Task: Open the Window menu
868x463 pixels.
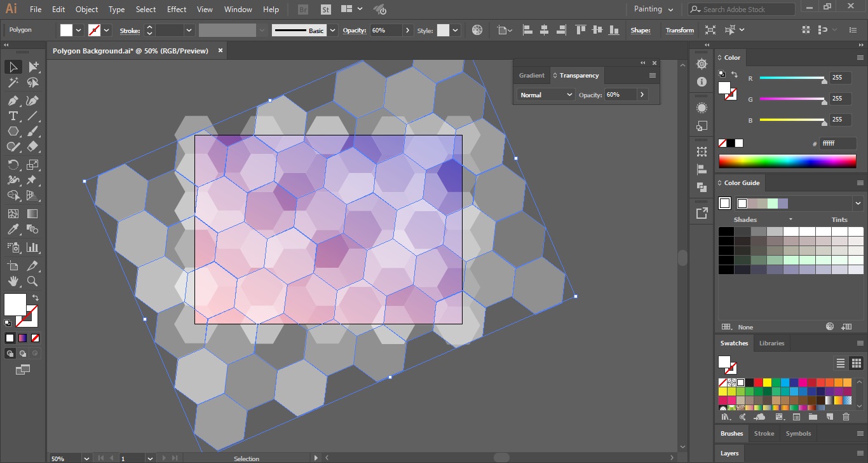Action: [238, 9]
